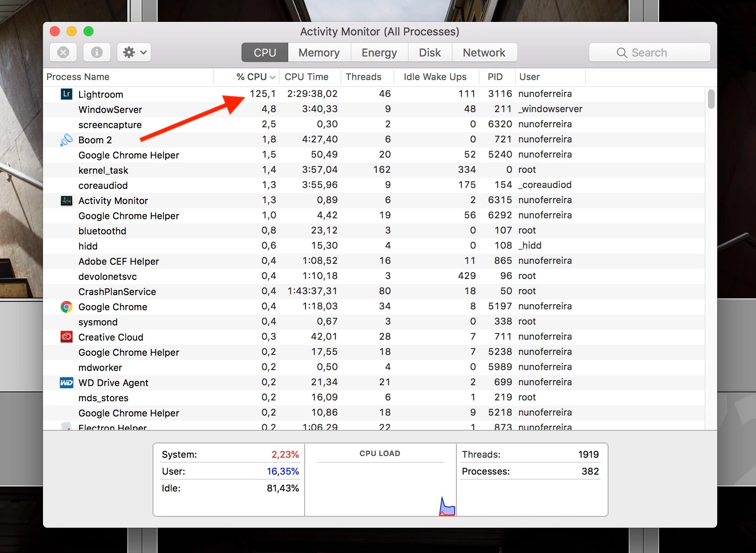756x553 pixels.
Task: Click the WD Drive Agent icon
Action: click(67, 383)
